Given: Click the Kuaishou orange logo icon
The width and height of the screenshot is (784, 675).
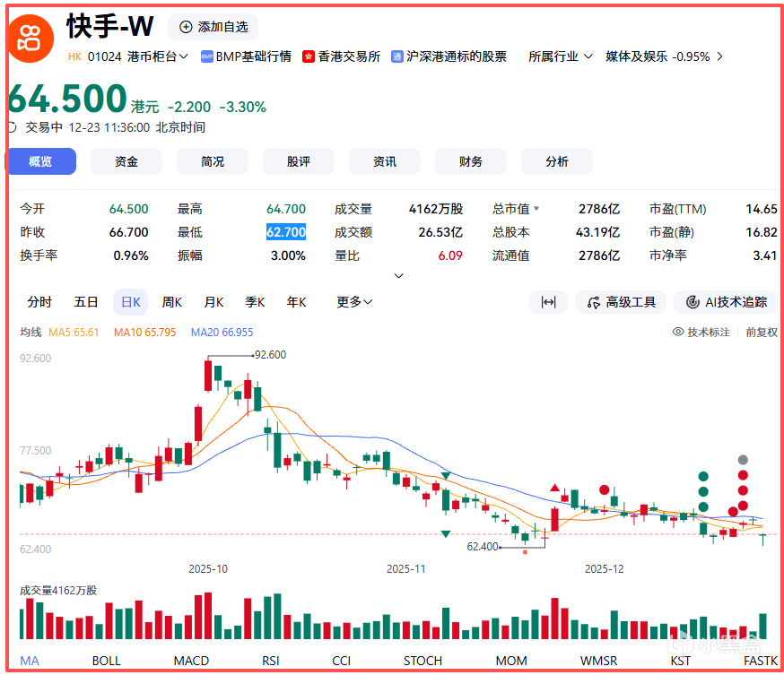Looking at the screenshot, I should tap(31, 39).
